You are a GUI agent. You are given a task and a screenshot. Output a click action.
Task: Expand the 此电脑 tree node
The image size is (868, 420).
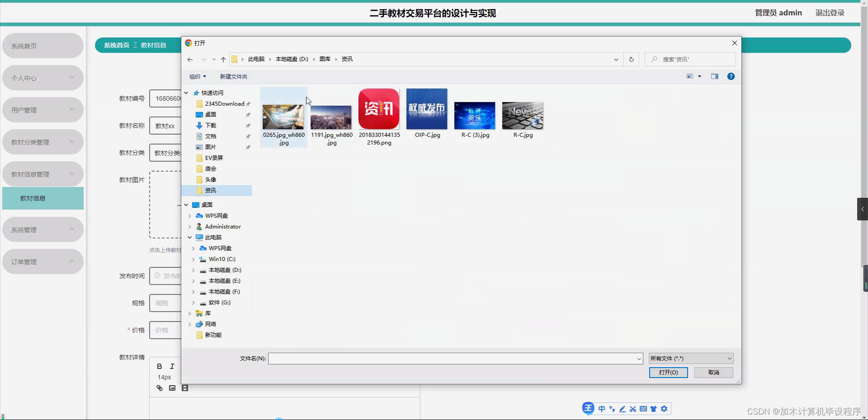click(x=189, y=237)
